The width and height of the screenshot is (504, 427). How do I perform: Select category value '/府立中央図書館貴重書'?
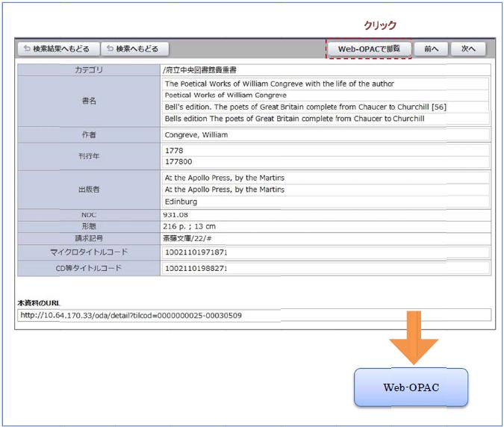pos(199,69)
